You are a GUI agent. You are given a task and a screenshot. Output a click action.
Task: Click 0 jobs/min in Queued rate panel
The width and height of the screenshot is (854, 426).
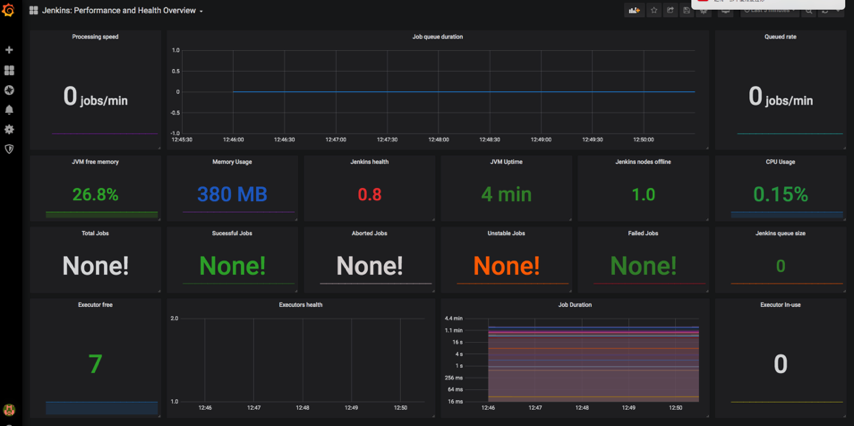tap(780, 97)
